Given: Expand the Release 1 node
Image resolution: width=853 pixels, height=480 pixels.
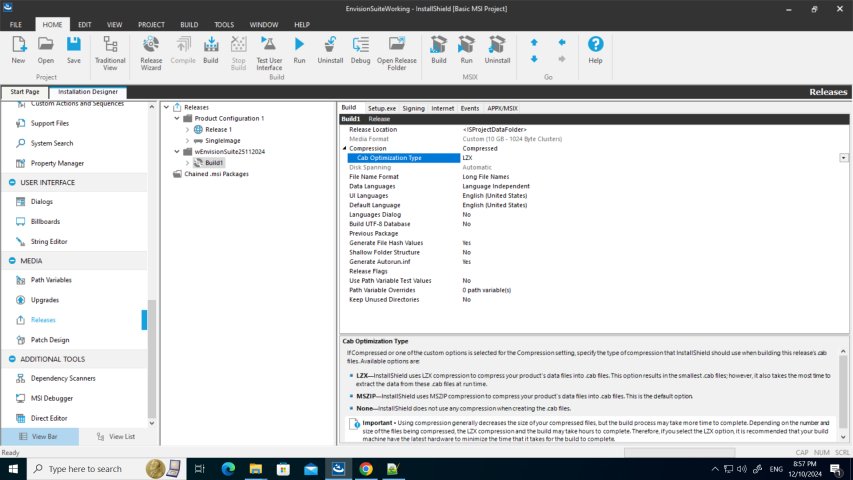Looking at the screenshot, I should 188,130.
